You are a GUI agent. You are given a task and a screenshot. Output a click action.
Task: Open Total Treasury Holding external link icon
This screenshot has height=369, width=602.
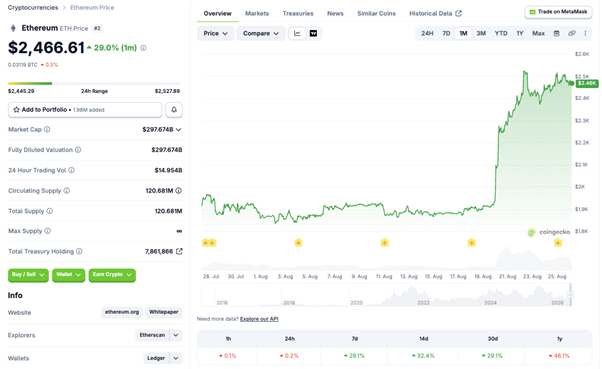pos(179,252)
